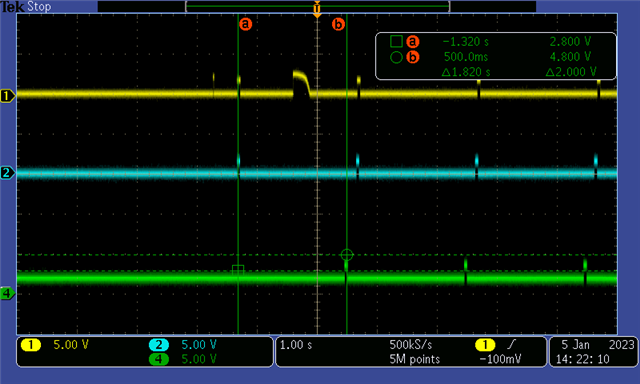The image size is (640, 384).
Task: Click the trigger source channel 1 badge
Action: [x=485, y=345]
